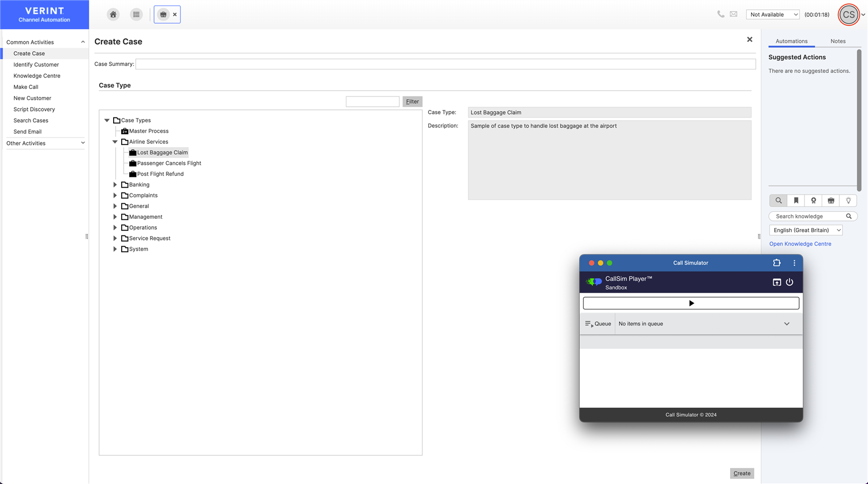The image size is (868, 484).
Task: Open Script Discovery activity
Action: coord(34,109)
